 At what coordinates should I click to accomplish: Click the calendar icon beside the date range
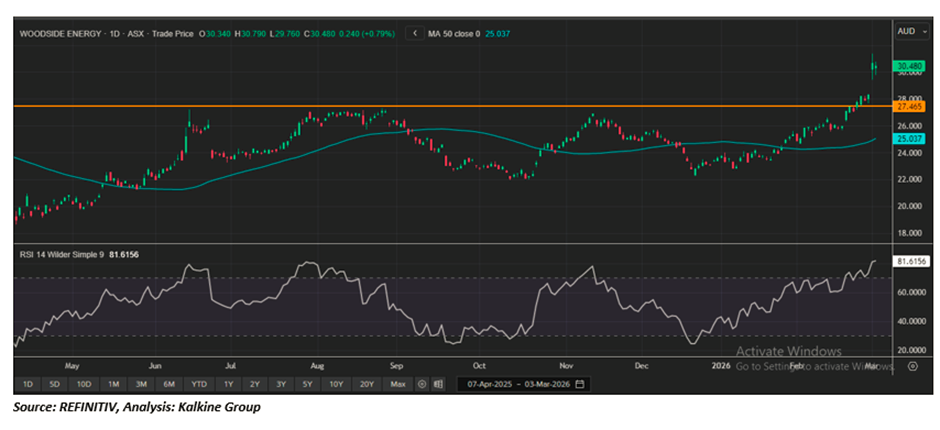click(x=579, y=384)
